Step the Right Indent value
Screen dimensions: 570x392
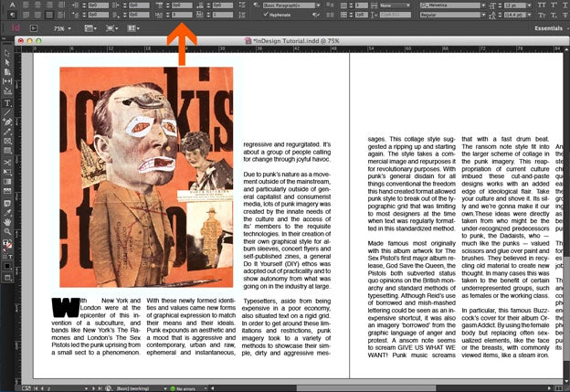point(125,5)
